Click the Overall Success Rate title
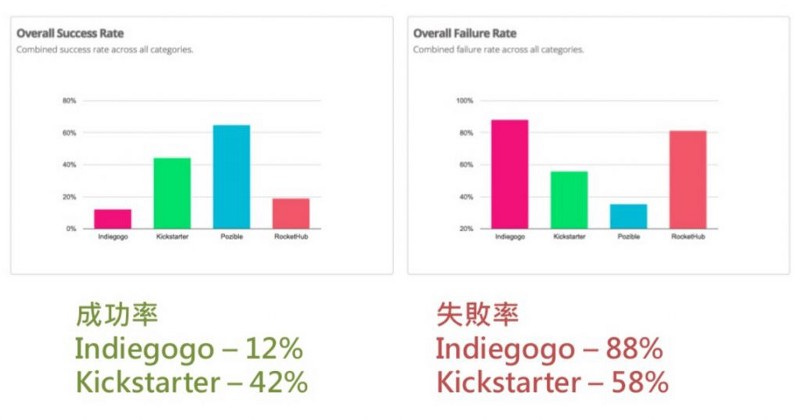Viewport: 800px width, 420px height. click(x=70, y=33)
